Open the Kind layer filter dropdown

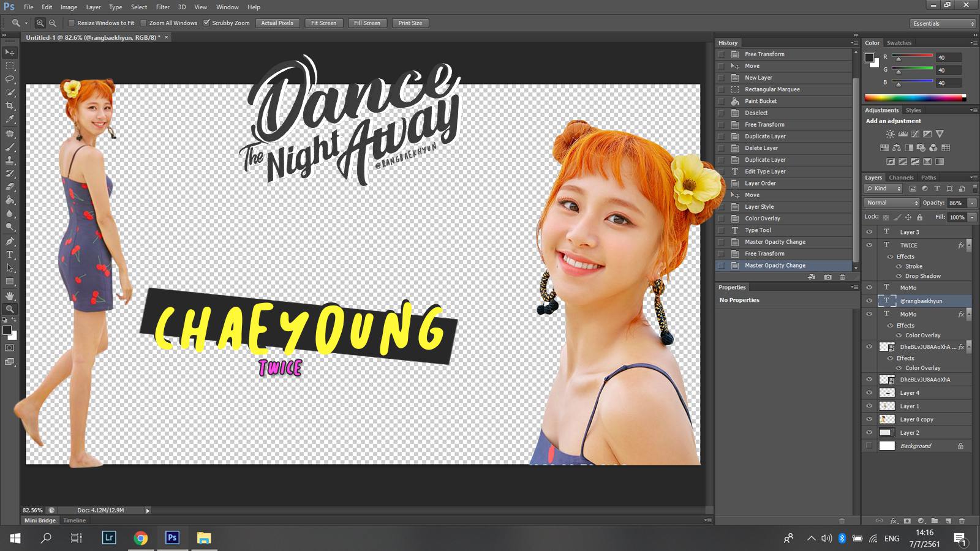point(883,189)
